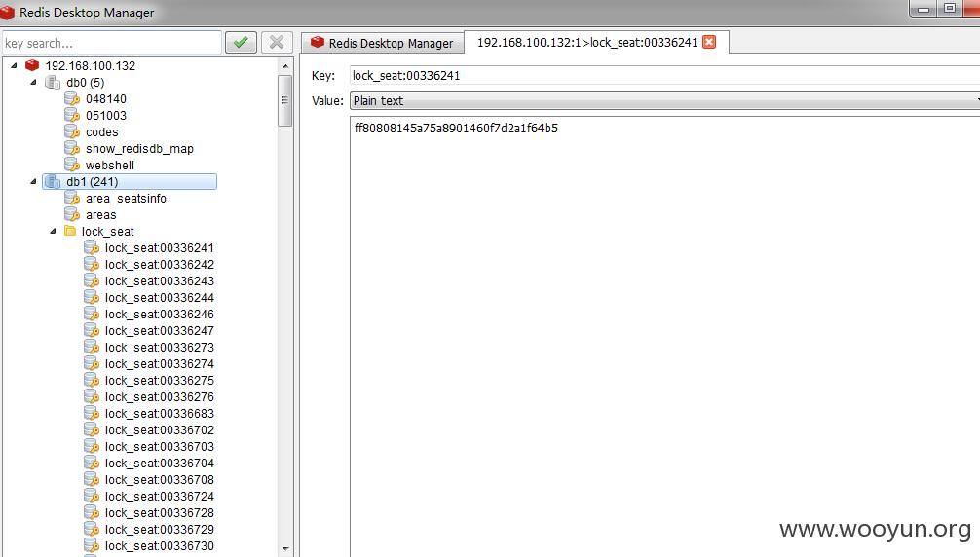Collapse the db1 (241) node
The height and width of the screenshot is (557, 980).
click(33, 182)
